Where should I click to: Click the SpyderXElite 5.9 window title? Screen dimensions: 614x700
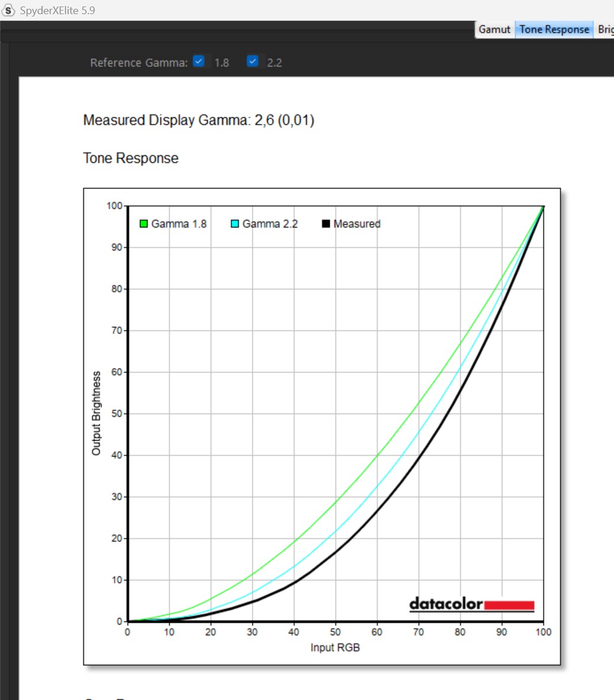pos(57,10)
